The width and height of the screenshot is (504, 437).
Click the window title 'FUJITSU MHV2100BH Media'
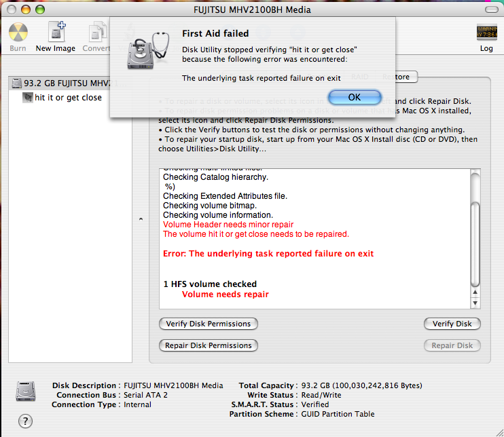tap(252, 10)
